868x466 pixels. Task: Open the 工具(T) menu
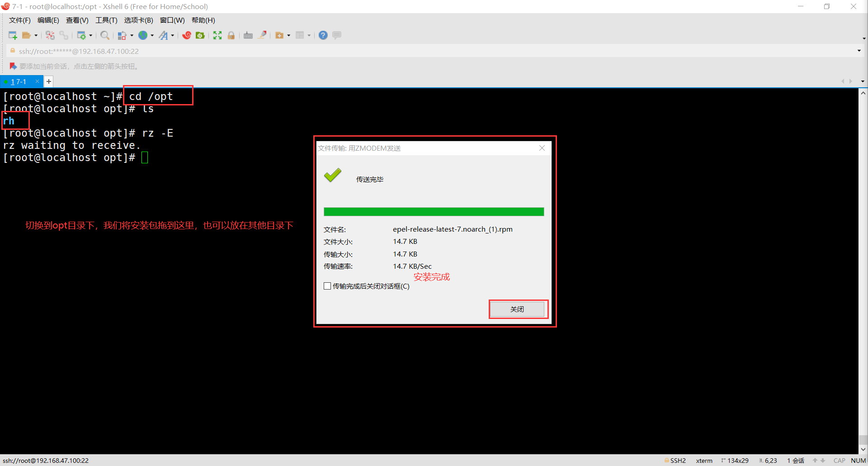(106, 20)
